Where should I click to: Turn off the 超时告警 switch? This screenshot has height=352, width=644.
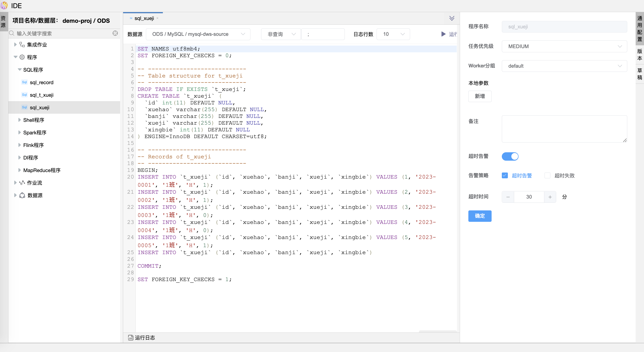tap(510, 156)
